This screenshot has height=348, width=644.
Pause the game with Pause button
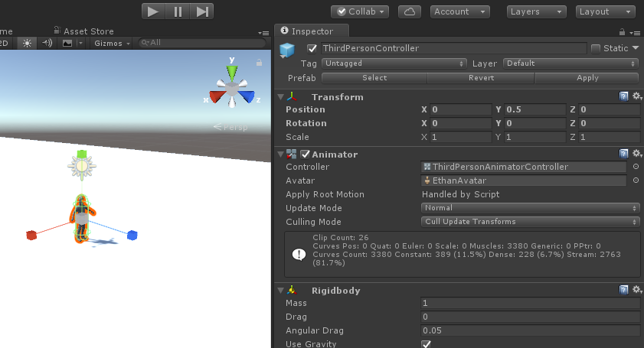[178, 11]
